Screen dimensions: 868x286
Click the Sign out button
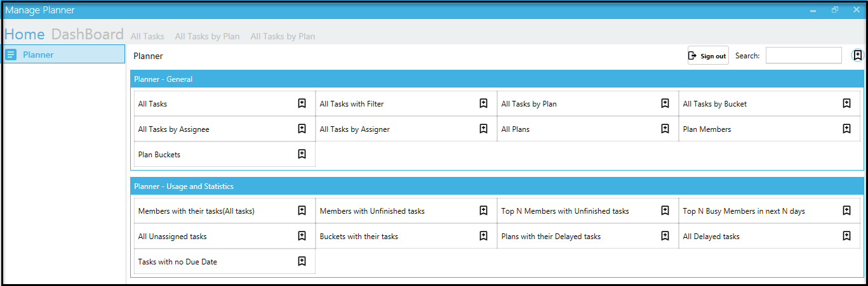(x=708, y=56)
